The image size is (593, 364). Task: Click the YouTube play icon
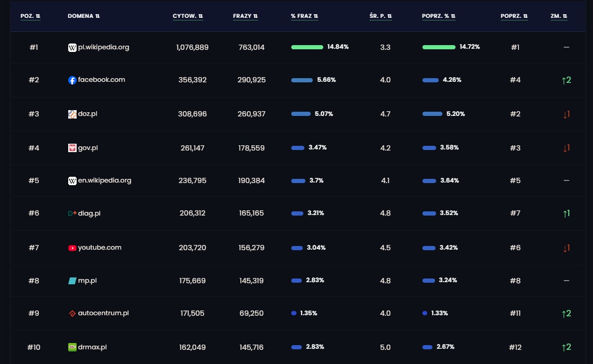72,248
